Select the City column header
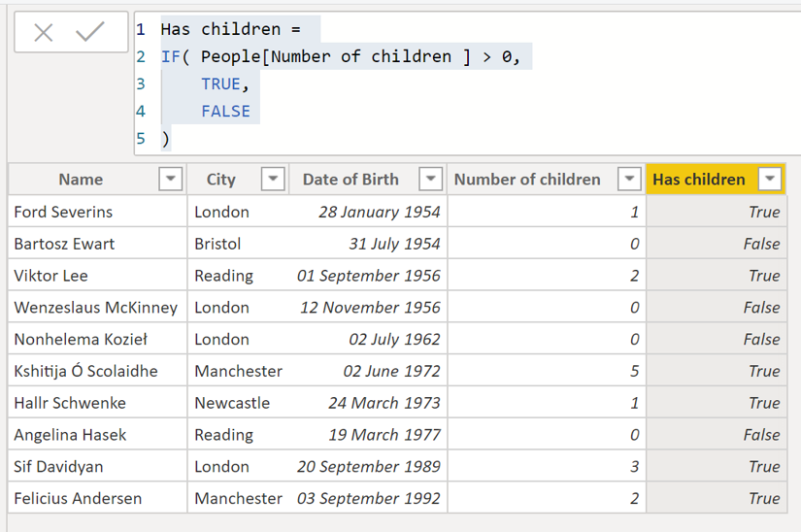 point(221,180)
